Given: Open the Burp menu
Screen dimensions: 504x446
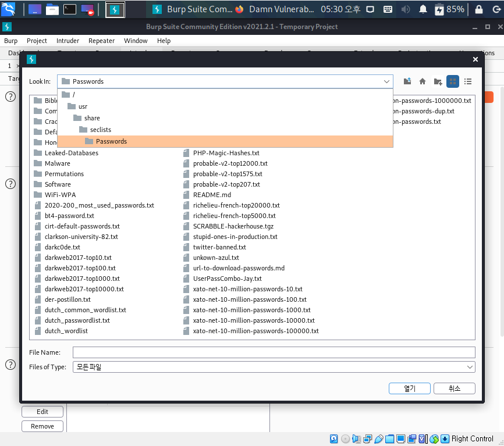Looking at the screenshot, I should point(11,41).
